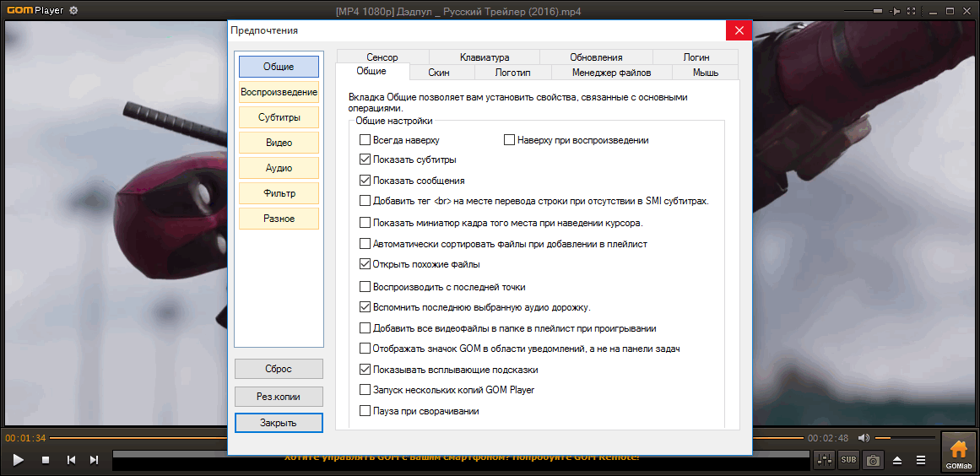Open the Обновления tab

[x=596, y=57]
